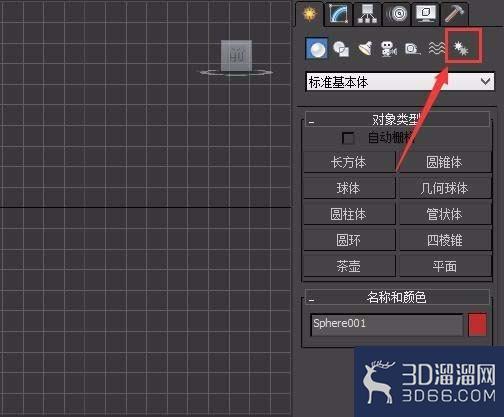Click the 管状体 button
Image resolution: width=504 pixels, height=417 pixels.
[445, 214]
